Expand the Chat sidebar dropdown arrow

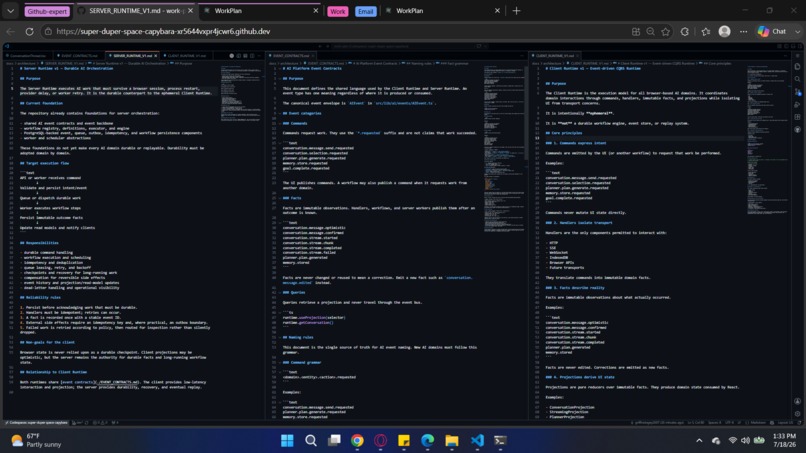point(797,31)
